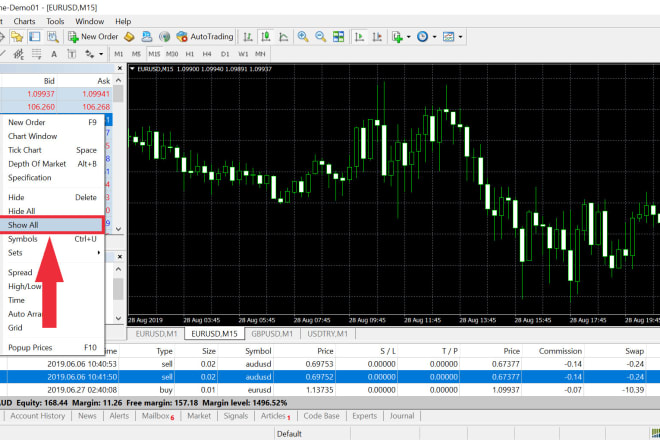Viewport: 660px width, 440px height.
Task: Select the text label 'A' tool
Action: pos(52,53)
